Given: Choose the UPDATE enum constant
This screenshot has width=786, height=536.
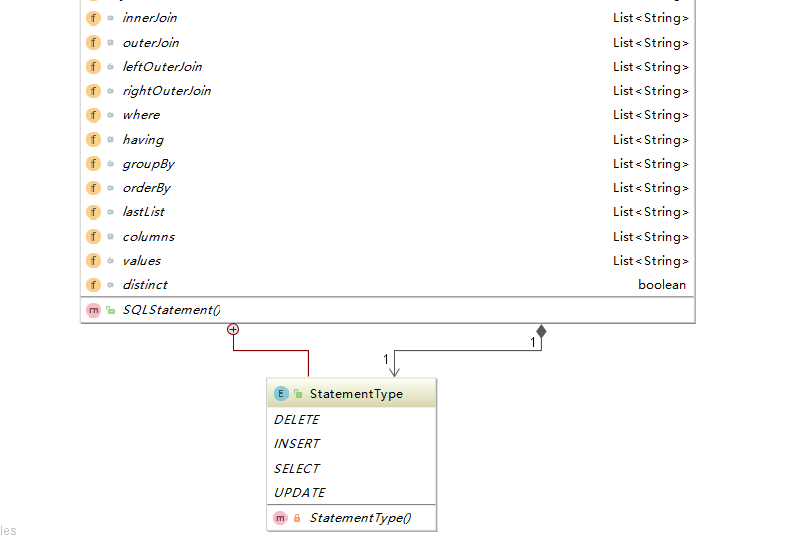Looking at the screenshot, I should click(x=300, y=492).
